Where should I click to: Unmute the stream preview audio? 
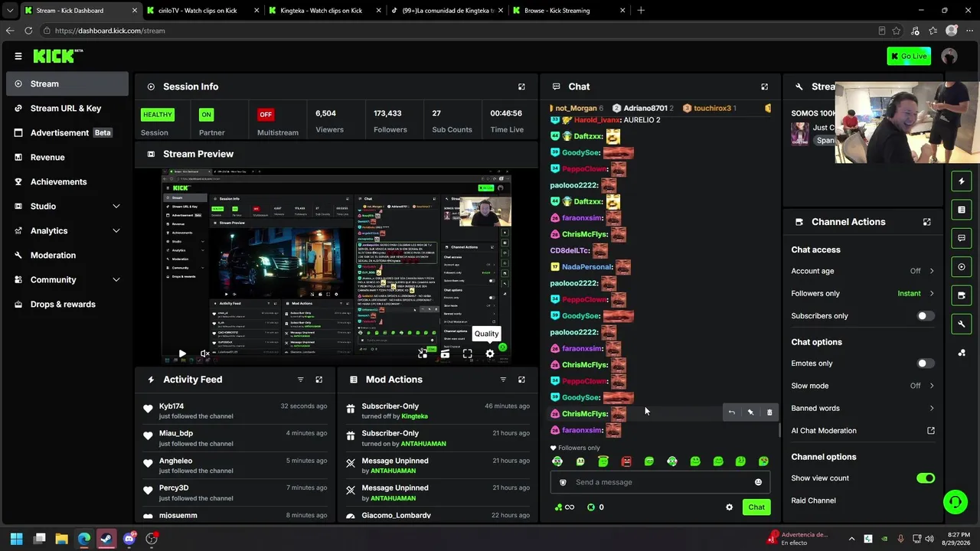(204, 354)
